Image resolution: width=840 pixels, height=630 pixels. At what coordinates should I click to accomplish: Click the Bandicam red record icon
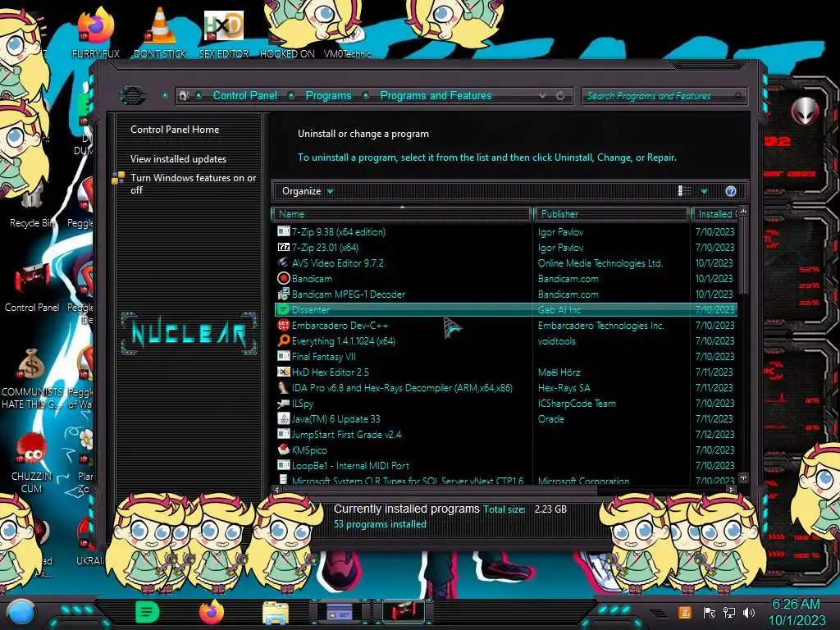pyautogui.click(x=283, y=279)
